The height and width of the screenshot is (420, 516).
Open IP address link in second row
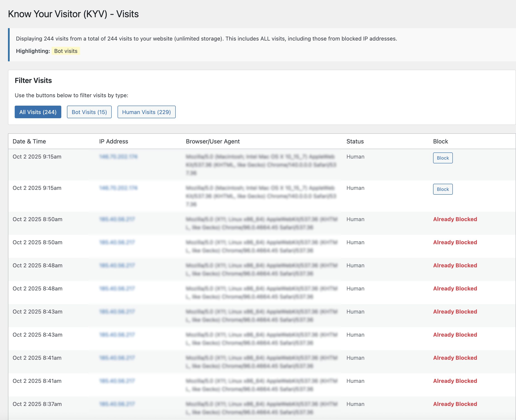118,188
